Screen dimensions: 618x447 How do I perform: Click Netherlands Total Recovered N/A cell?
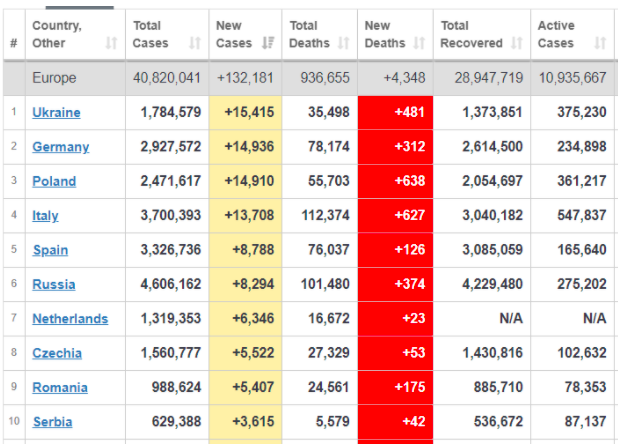point(482,318)
